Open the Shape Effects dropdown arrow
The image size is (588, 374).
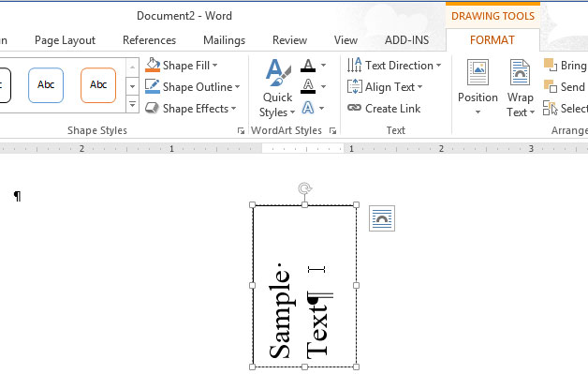[x=234, y=109]
